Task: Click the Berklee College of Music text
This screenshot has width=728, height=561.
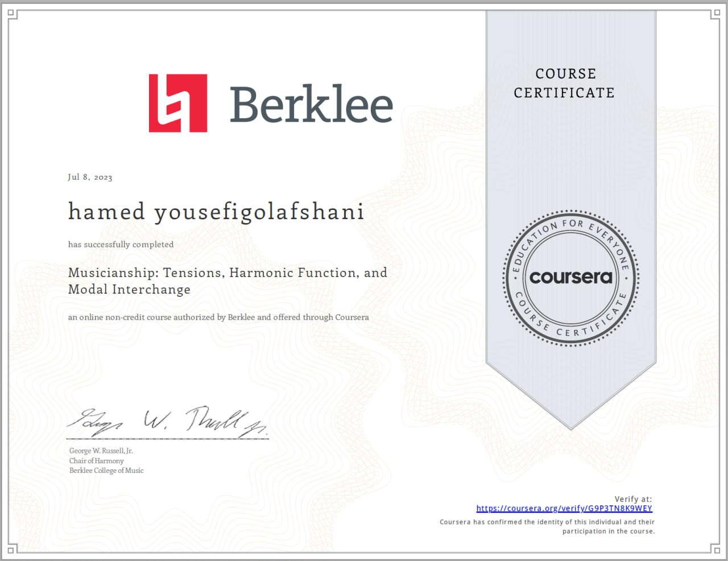Action: [x=106, y=471]
